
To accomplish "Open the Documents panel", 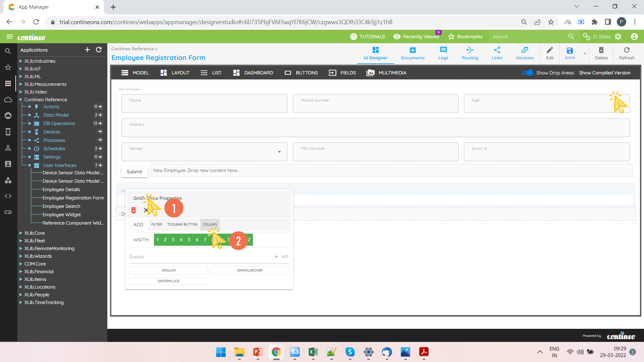I will (413, 53).
